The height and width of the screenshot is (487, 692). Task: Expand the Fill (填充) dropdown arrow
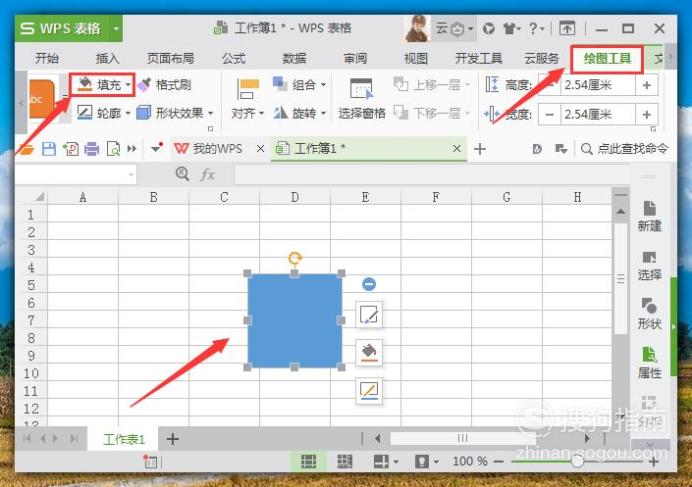point(128,85)
